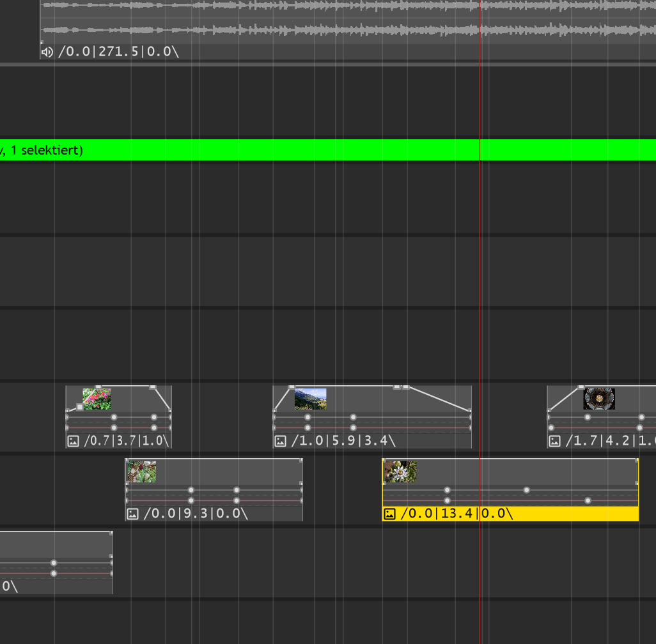
Task: Click fade-out start handle of pink flowers clip
Action: click(x=153, y=387)
